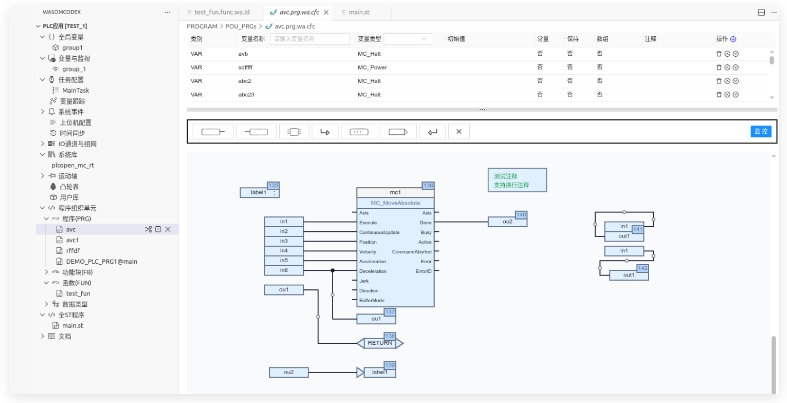Click the return arrow toolbar icon
The width and height of the screenshot is (787, 403).
[x=432, y=131]
